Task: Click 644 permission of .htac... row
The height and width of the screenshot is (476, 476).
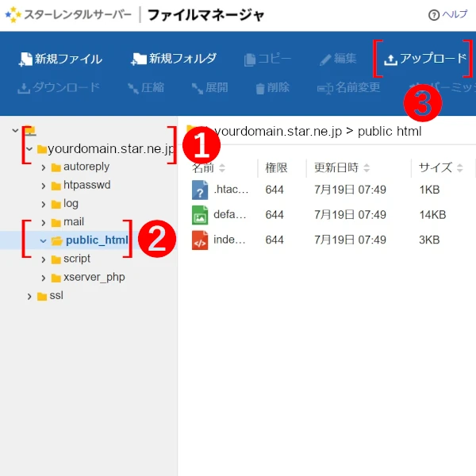Action: (274, 190)
